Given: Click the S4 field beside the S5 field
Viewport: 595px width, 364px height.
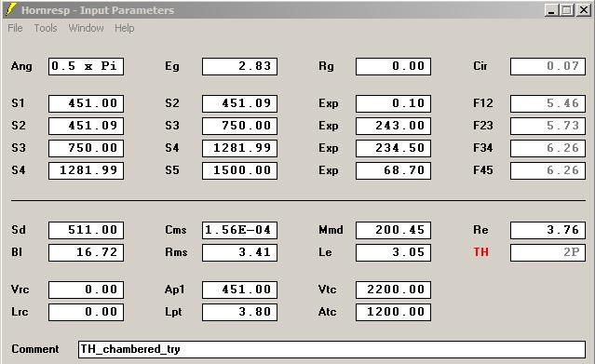Looking at the screenshot, I should pos(87,170).
